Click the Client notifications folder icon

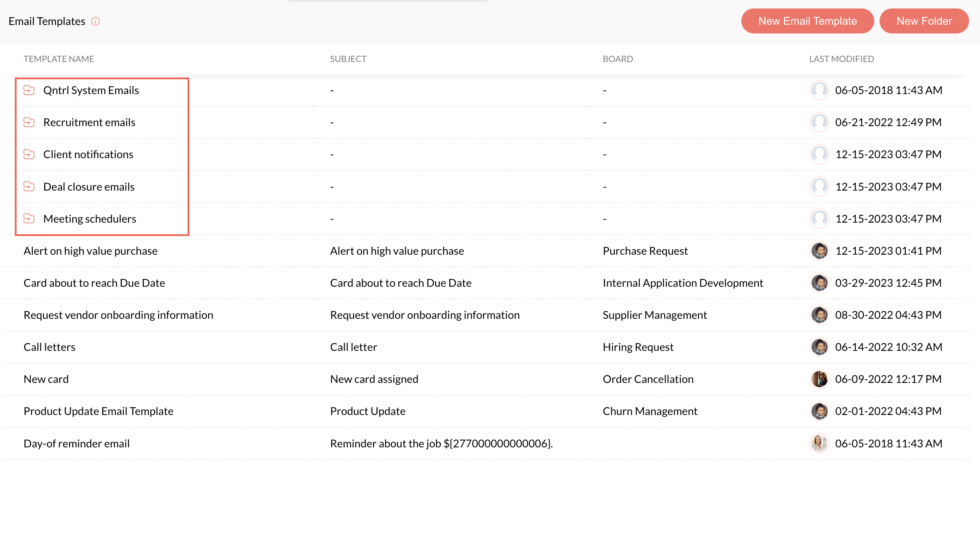[x=29, y=154]
